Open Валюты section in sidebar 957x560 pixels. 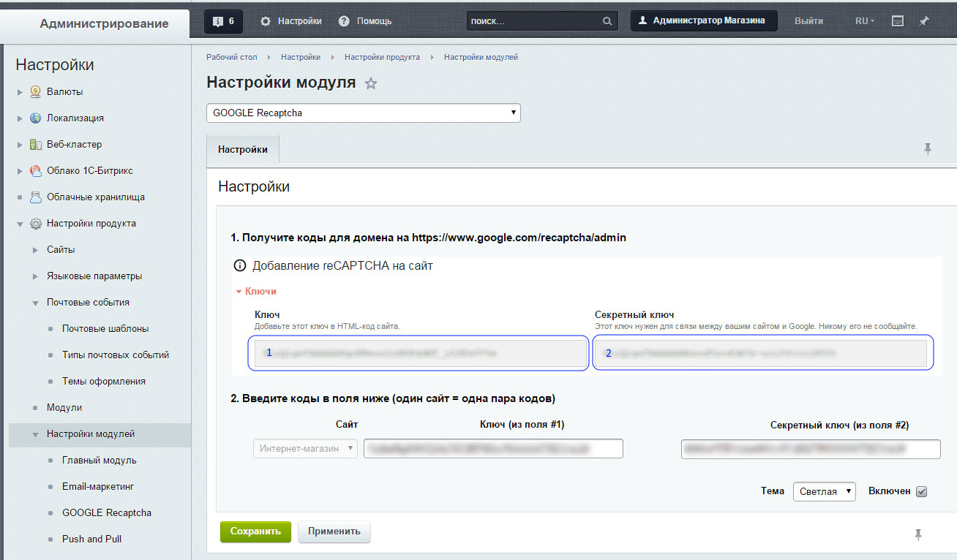pos(64,91)
